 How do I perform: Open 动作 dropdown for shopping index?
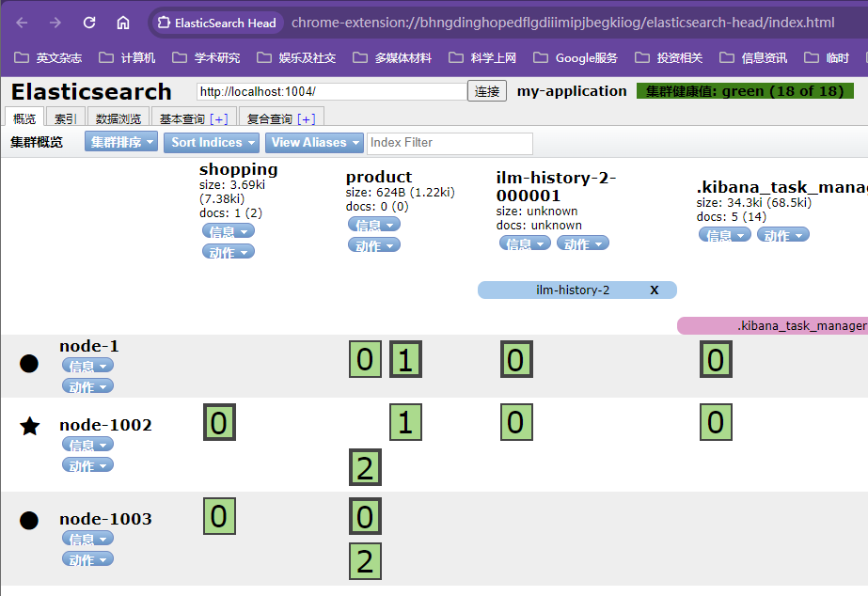229,252
